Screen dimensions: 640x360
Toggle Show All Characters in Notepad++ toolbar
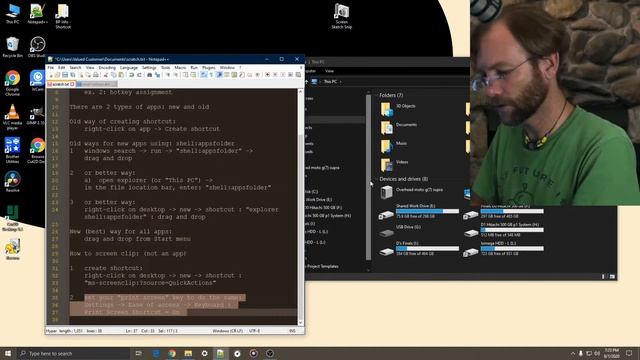tap(211, 75)
